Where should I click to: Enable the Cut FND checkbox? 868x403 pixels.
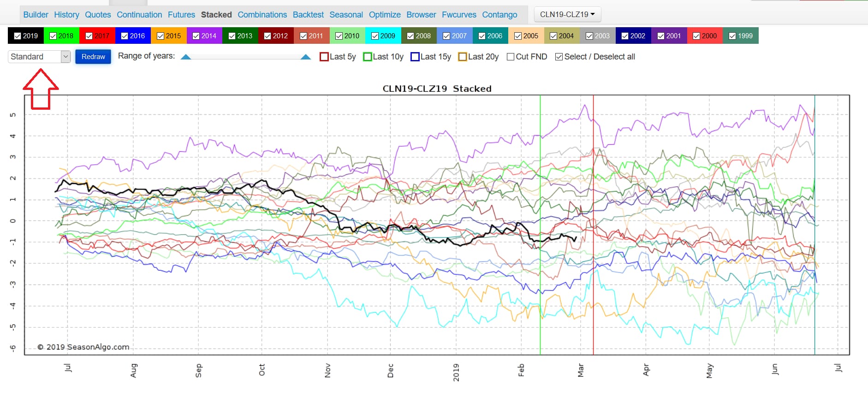(x=511, y=57)
